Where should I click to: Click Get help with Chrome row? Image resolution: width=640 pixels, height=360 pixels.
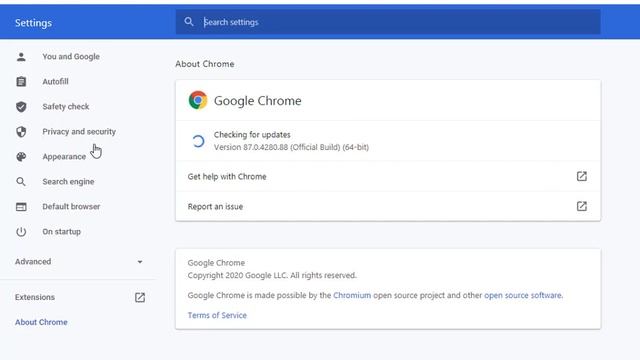click(x=388, y=176)
